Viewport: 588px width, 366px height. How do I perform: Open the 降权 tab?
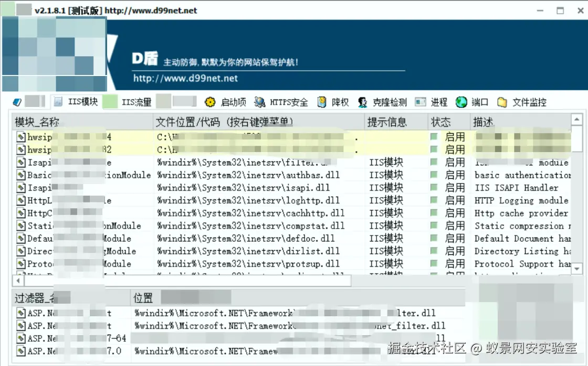tap(333, 102)
